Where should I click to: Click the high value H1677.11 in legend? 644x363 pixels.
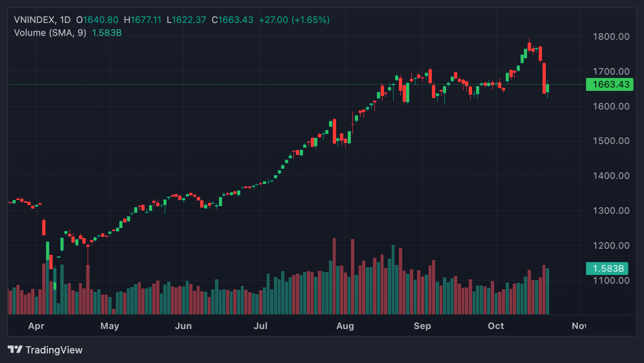click(143, 20)
